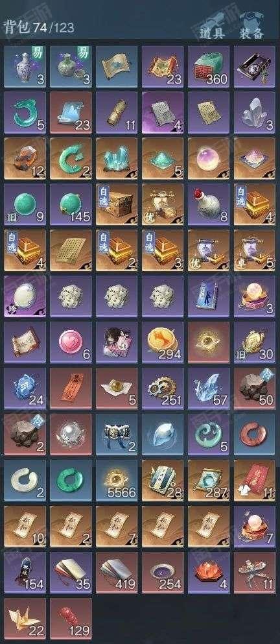Screen dimensions: 280x644
Task: Select the jade seal with count 360
Action: click(209, 67)
